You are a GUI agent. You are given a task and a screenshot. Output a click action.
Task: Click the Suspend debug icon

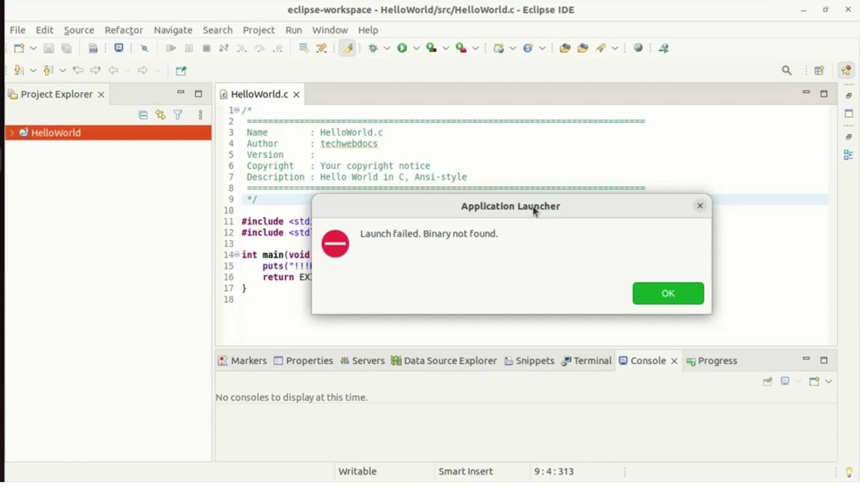click(189, 48)
